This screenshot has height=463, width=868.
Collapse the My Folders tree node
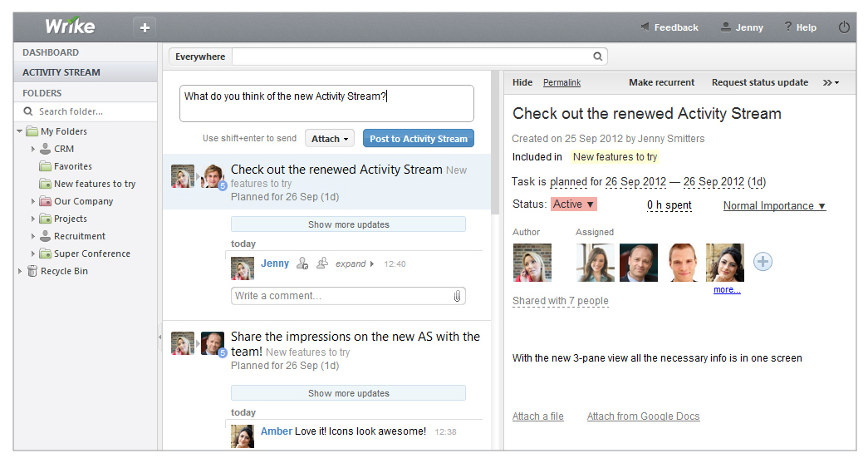pyautogui.click(x=20, y=131)
